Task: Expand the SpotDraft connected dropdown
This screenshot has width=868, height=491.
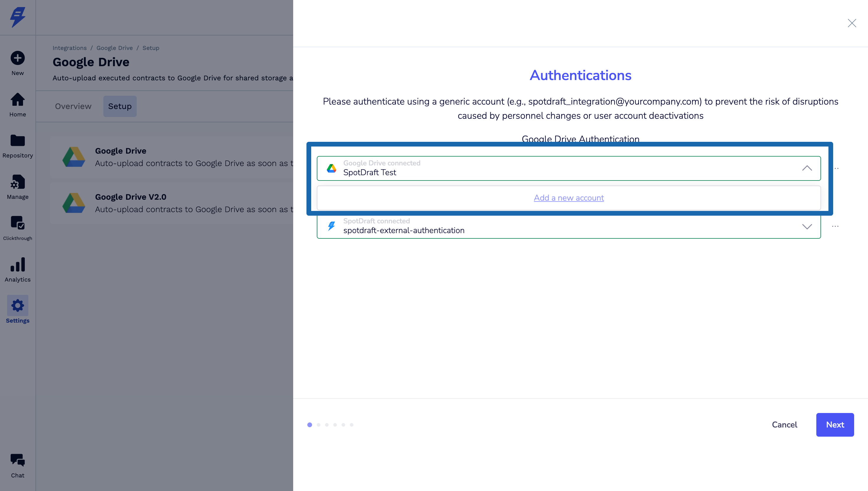Action: [x=807, y=227]
